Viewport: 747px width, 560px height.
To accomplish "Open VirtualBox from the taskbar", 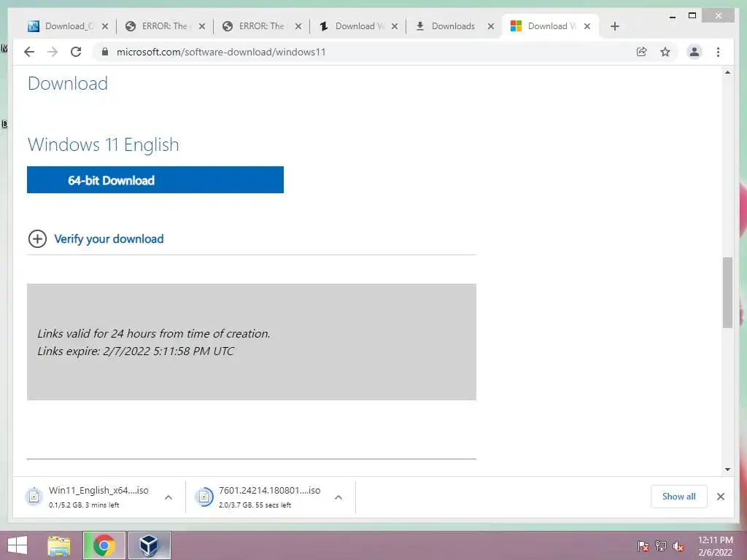I will tap(149, 545).
